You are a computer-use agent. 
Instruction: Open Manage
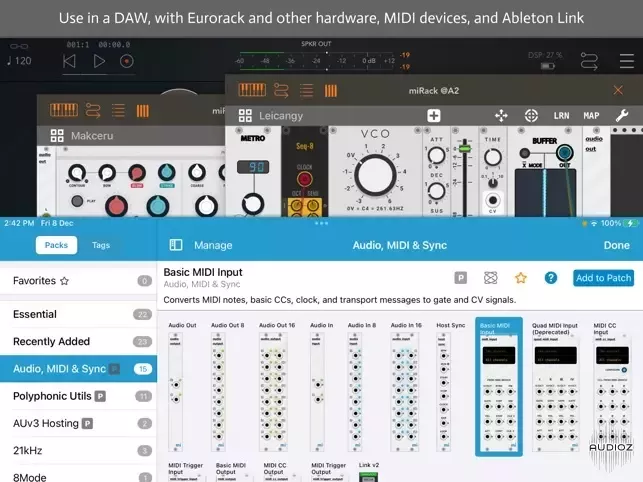213,245
